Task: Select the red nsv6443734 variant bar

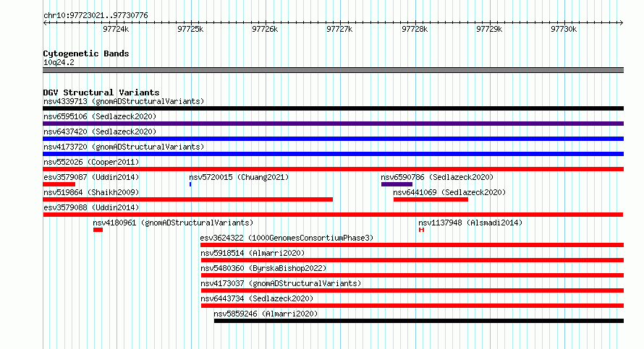Action: pyautogui.click(x=412, y=306)
